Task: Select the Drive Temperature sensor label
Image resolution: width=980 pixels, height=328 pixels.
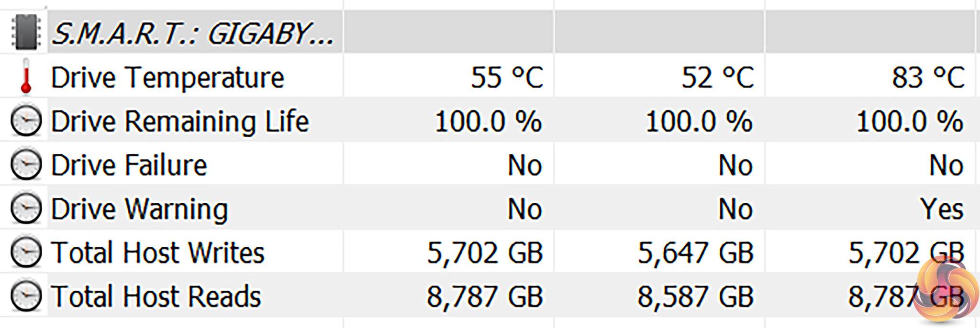Action: [167, 77]
